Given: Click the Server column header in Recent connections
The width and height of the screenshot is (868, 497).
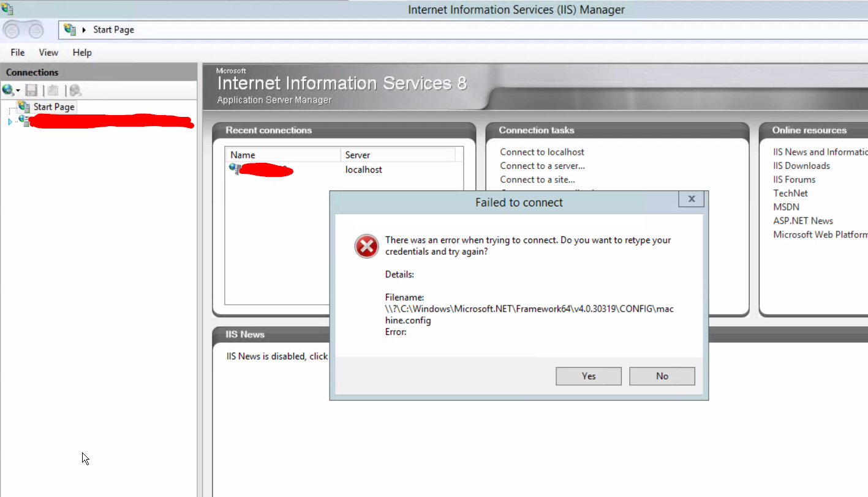Looking at the screenshot, I should (357, 155).
